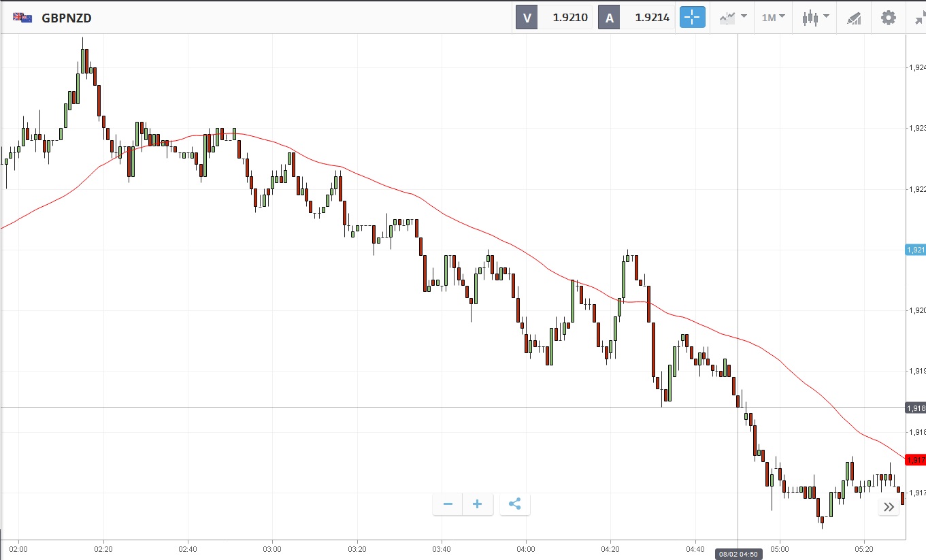Click the GBPNZD flag icon
This screenshot has width=926, height=560.
22,18
